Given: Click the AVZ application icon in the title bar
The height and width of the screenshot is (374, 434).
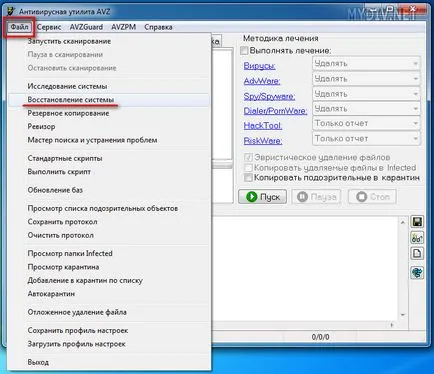Looking at the screenshot, I should coord(12,11).
